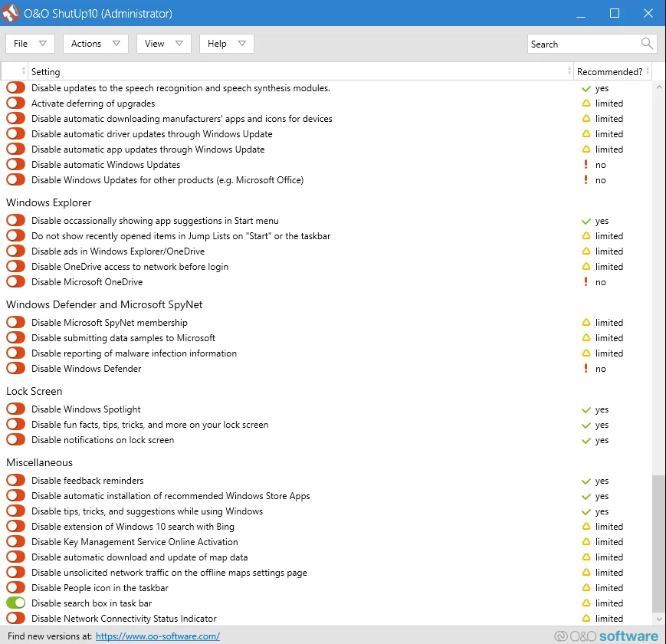Turn on Activate deferring of upgrades

[16, 103]
